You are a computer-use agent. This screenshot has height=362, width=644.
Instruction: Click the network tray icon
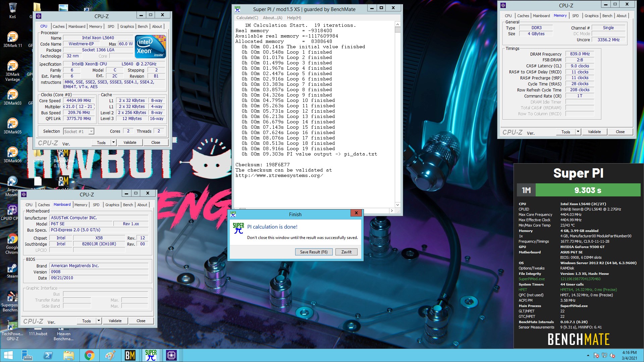click(x=604, y=355)
